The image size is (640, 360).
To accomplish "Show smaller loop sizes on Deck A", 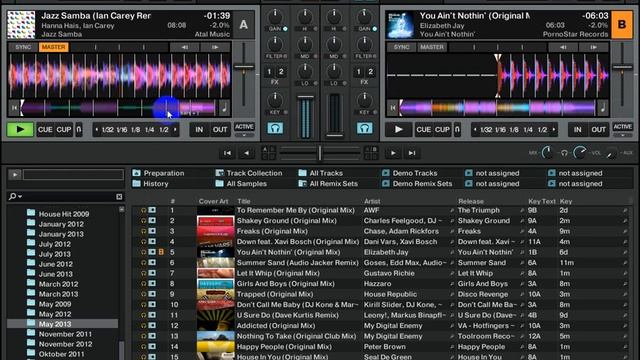I will pos(97,130).
